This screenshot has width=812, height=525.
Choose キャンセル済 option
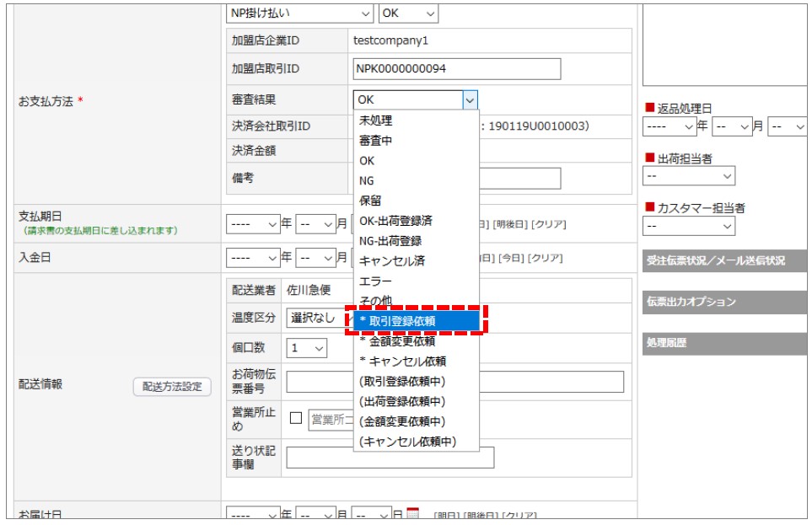click(416, 261)
